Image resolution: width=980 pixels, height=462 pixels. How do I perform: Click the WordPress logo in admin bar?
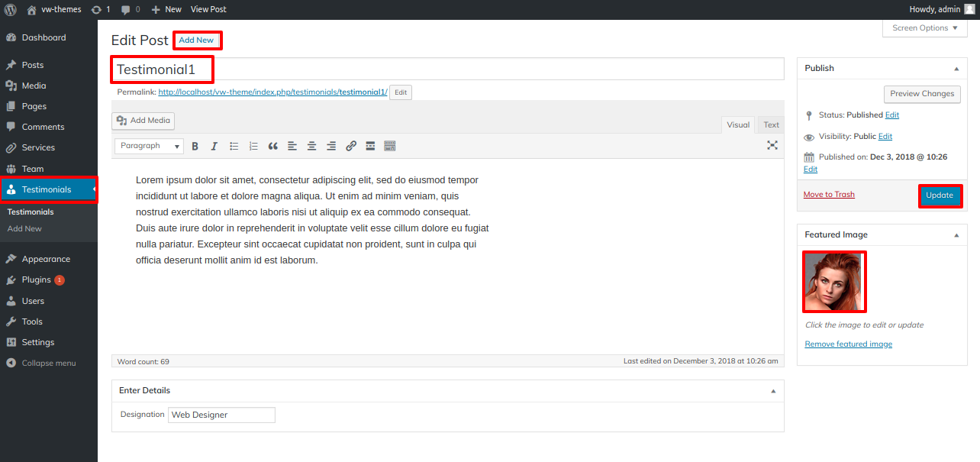[11, 9]
